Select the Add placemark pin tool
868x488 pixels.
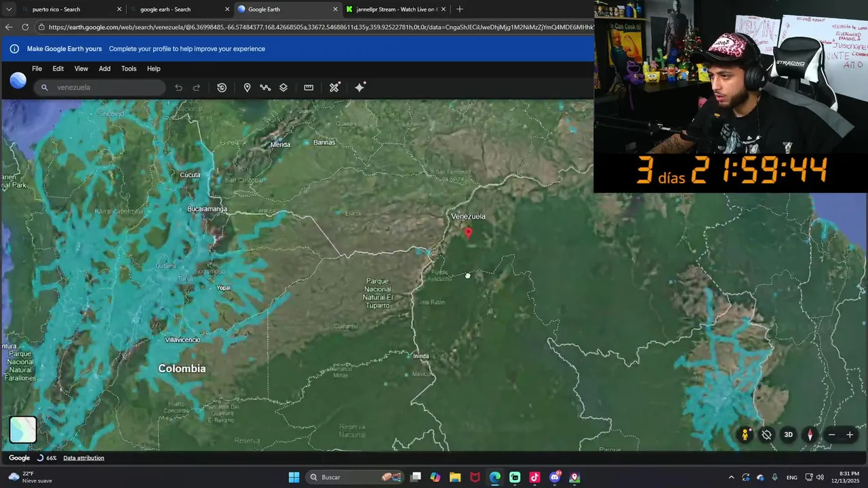click(x=247, y=87)
